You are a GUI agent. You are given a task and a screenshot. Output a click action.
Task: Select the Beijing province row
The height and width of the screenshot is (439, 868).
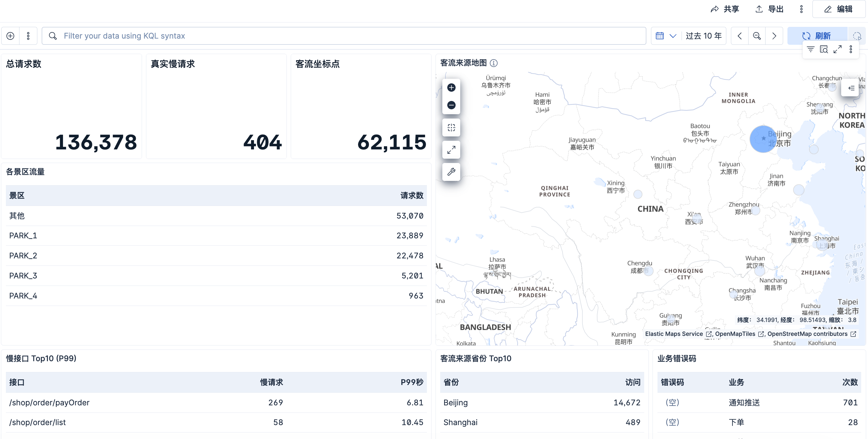(542, 403)
